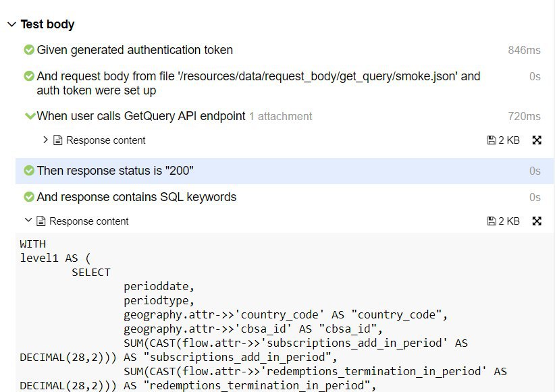
Task: Click the SUM(CAST subscriptions_add_in_period line
Action: (x=296, y=343)
